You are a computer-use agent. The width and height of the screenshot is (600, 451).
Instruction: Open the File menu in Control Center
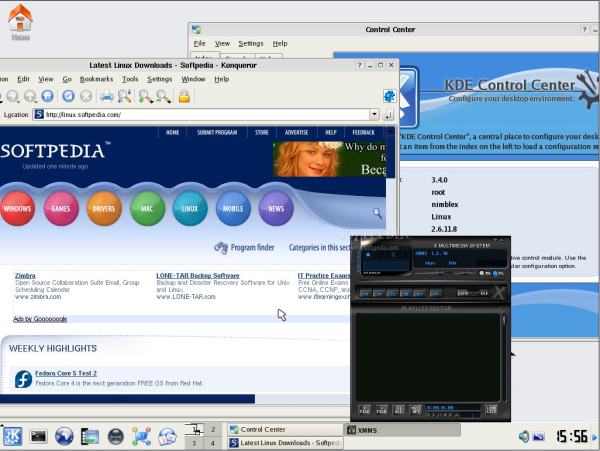(x=199, y=44)
